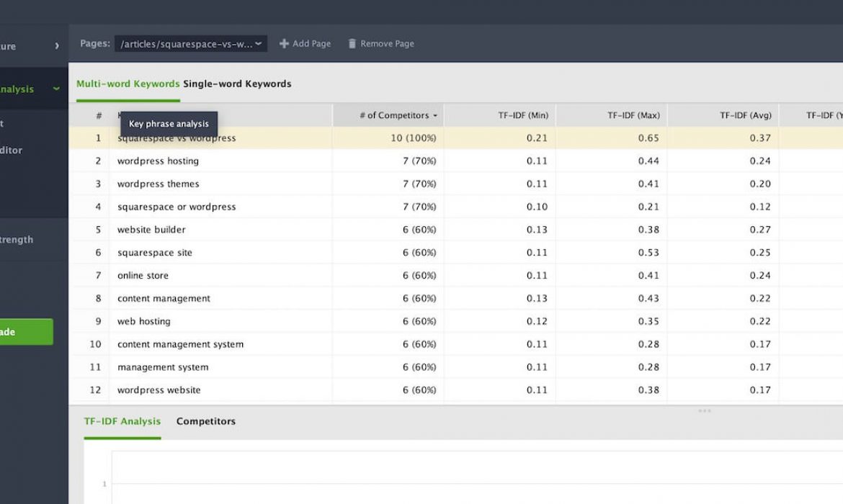The width and height of the screenshot is (843, 504).
Task: Sort by # of Competitors column header
Action: point(388,115)
